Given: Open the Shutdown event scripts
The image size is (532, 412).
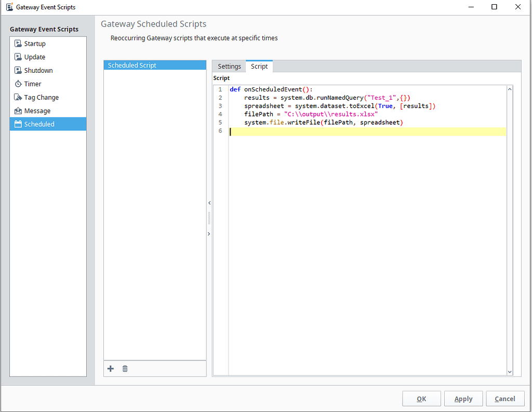Looking at the screenshot, I should pos(48,70).
